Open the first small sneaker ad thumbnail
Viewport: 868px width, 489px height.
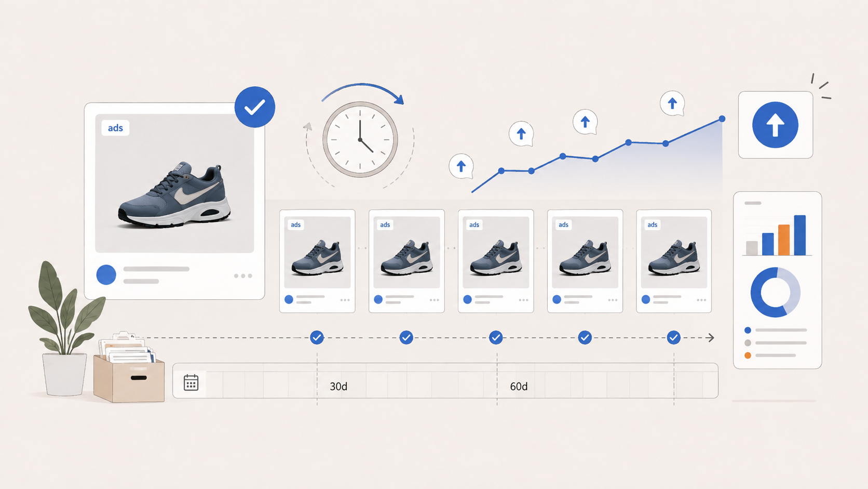pos(317,253)
